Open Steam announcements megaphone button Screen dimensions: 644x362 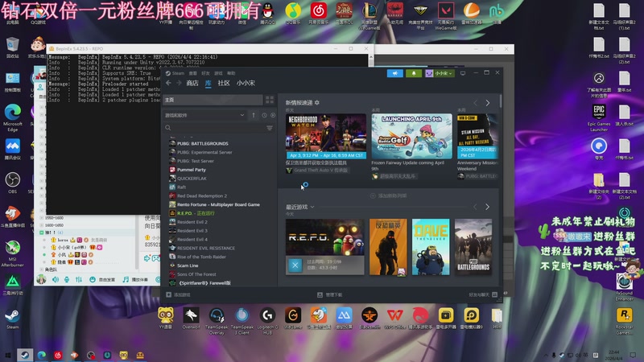coord(394,73)
